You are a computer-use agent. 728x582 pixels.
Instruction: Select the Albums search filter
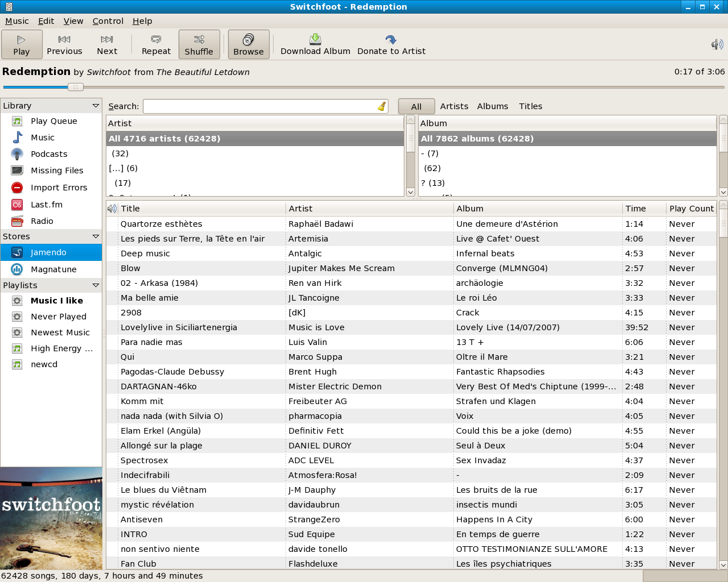493,106
